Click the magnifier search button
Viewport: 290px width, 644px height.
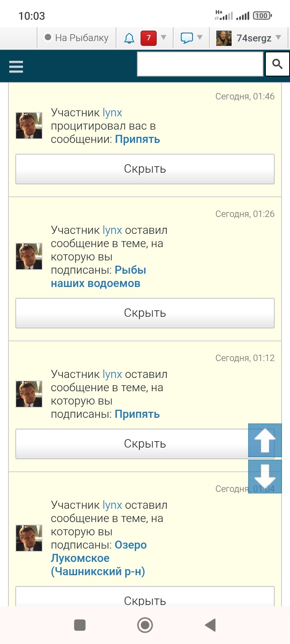pos(277,64)
